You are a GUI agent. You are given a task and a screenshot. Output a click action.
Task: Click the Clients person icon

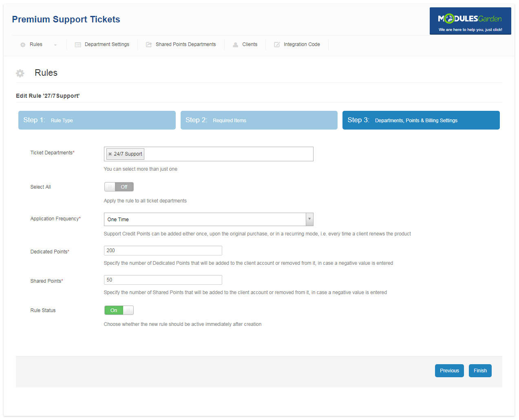pyautogui.click(x=236, y=45)
